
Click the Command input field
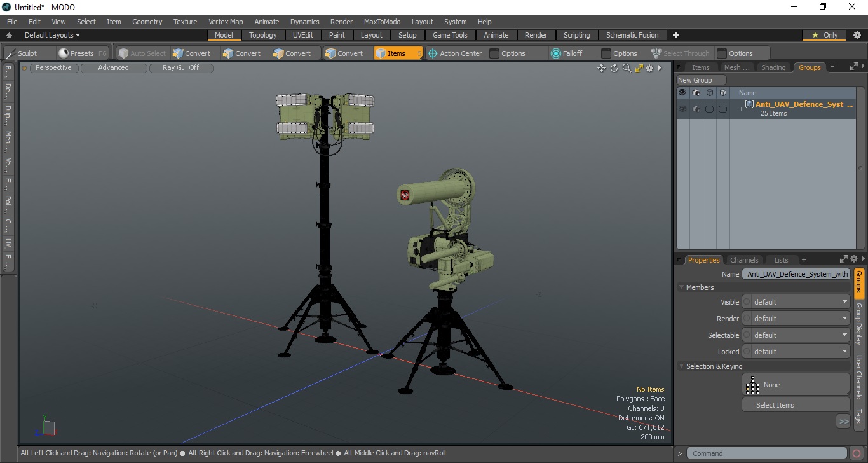(768, 453)
